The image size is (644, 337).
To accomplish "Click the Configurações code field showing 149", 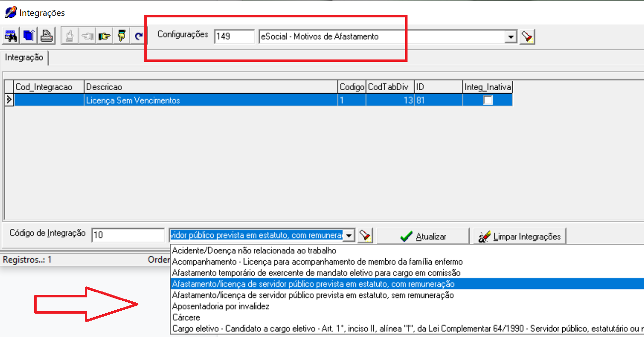I will click(234, 36).
